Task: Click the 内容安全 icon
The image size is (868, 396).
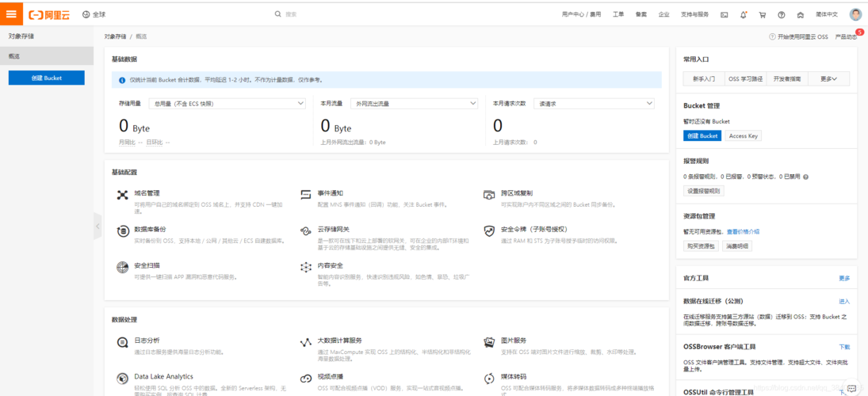Action: point(305,267)
